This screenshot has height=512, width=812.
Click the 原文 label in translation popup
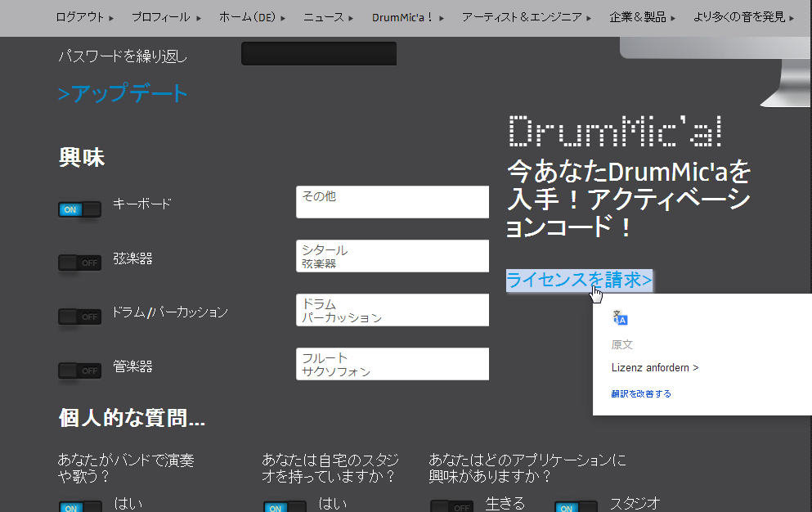point(622,344)
